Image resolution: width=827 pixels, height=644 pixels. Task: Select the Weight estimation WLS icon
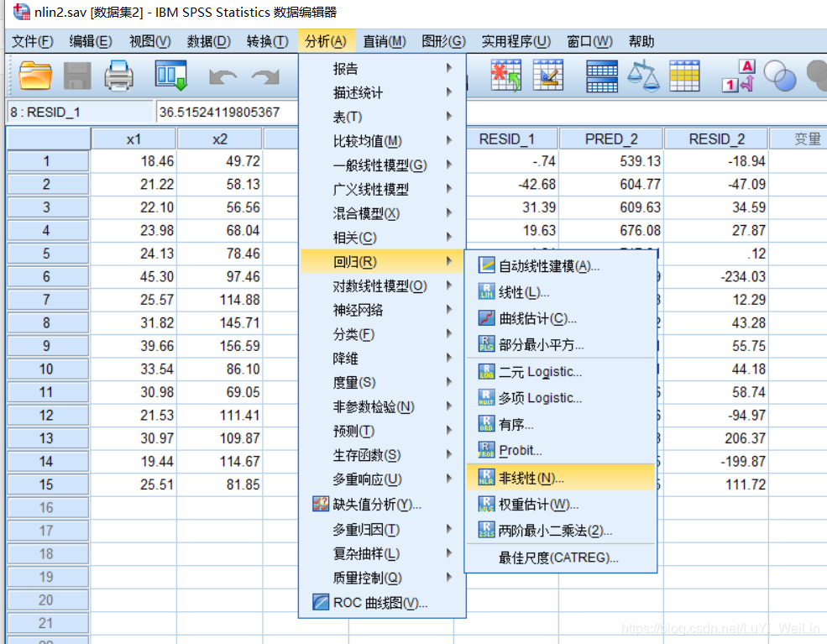[x=486, y=504]
